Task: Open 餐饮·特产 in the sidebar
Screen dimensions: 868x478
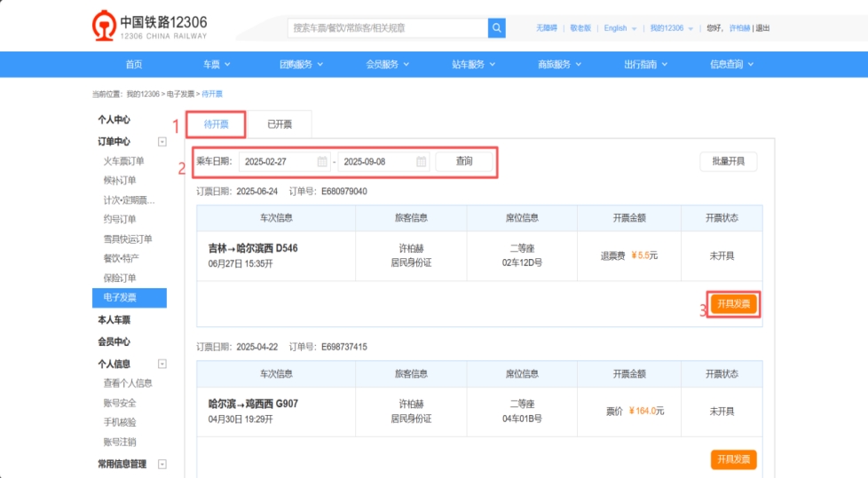Action: 122,258
